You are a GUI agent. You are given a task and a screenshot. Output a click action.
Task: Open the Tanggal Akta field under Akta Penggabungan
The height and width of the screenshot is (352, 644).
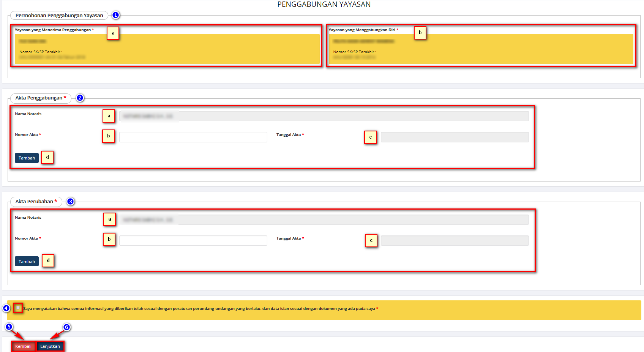tap(455, 137)
